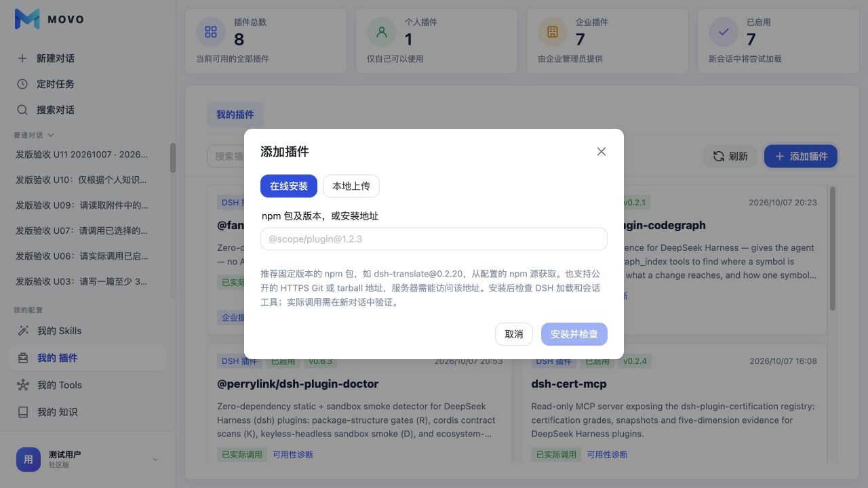Click the clock icon for 定时任务
Screen dimensions: 868x488
(x=22, y=84)
